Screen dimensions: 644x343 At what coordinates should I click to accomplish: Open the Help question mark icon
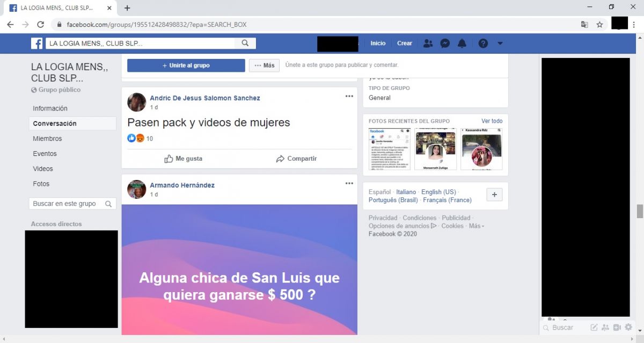pos(483,43)
